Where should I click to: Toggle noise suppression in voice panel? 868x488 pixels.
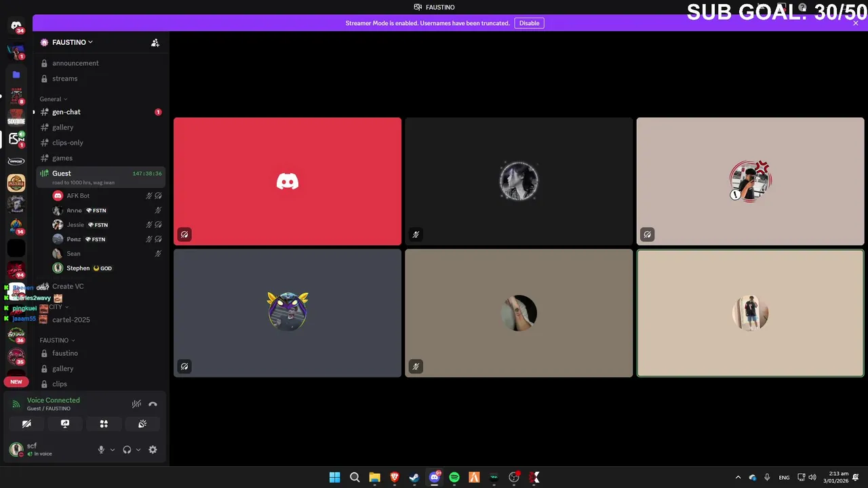pos(136,404)
